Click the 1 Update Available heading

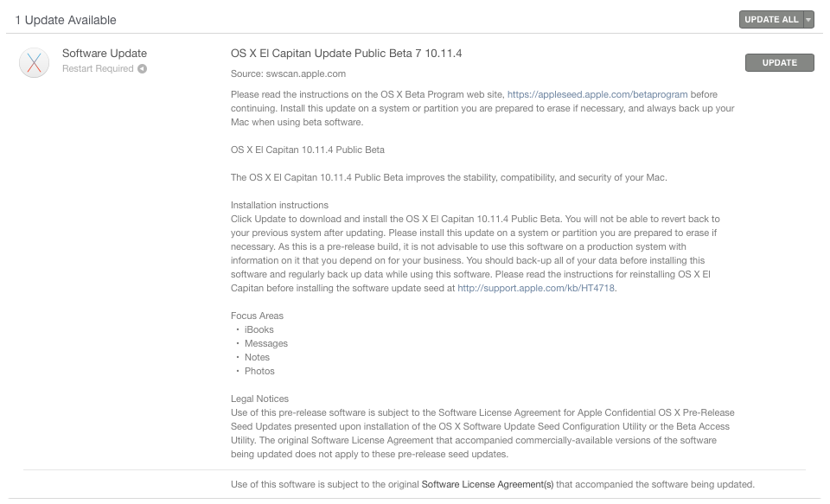click(66, 20)
